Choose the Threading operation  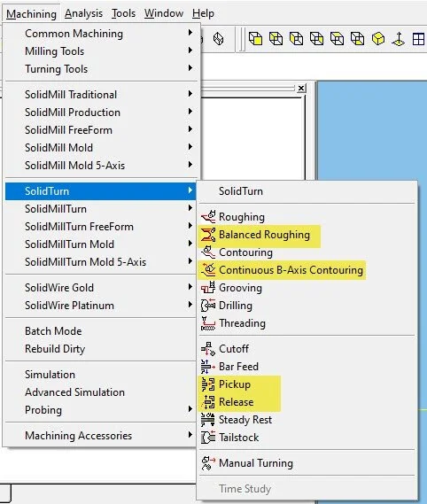tap(242, 323)
